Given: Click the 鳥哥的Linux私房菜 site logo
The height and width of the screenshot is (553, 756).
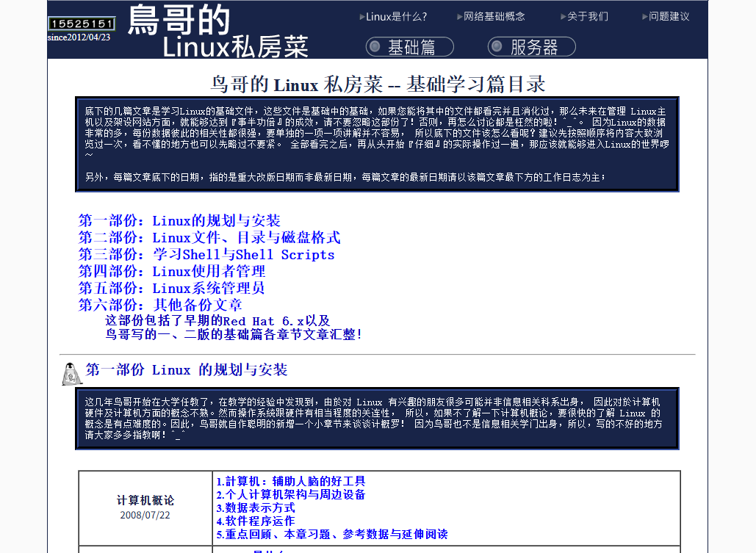Looking at the screenshot, I should (218, 31).
